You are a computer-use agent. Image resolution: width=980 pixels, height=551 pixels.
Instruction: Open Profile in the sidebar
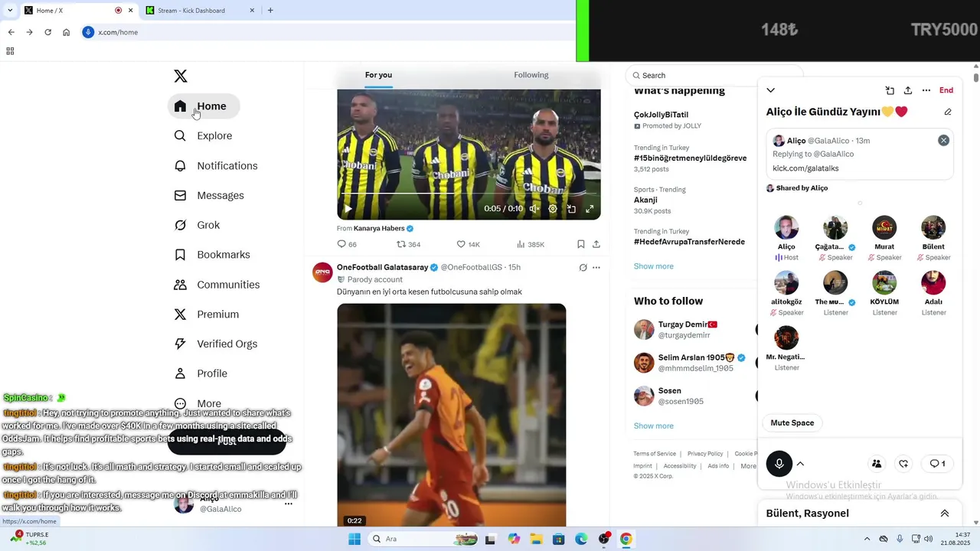point(201,373)
